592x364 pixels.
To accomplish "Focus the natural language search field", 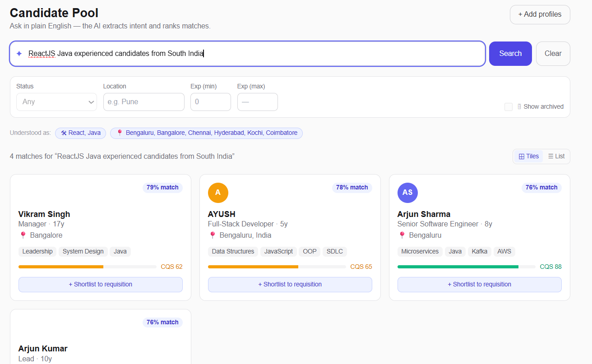I will pos(248,54).
